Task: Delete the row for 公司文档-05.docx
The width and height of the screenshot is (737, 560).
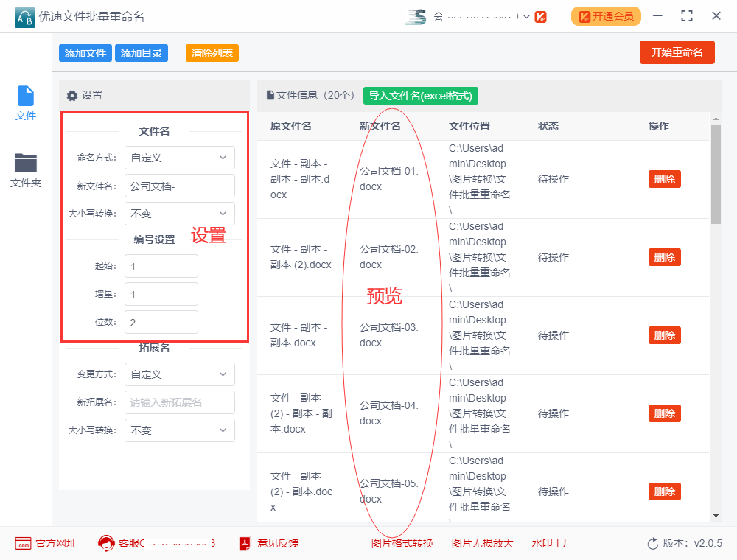Action: [665, 491]
